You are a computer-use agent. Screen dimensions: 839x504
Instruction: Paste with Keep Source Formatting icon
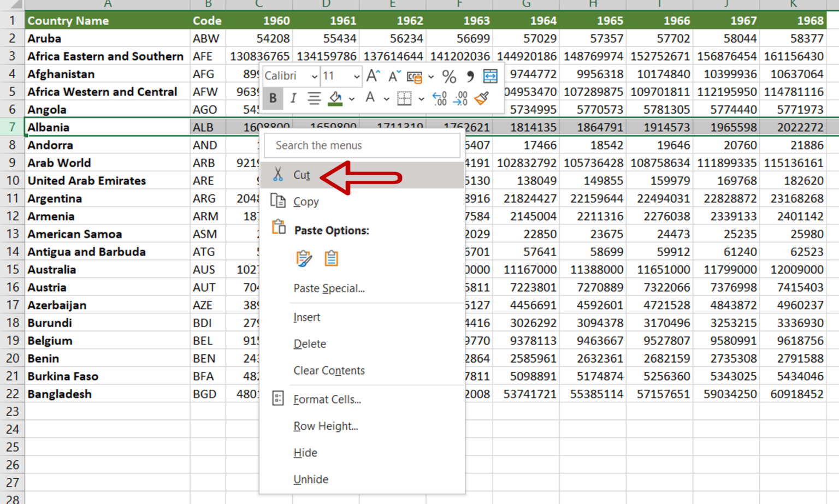(x=304, y=258)
